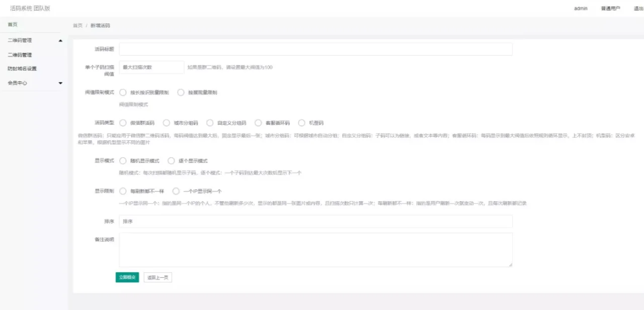Select 一个IP显示同一个 display limit
This screenshot has height=310, width=644.
pyautogui.click(x=176, y=191)
